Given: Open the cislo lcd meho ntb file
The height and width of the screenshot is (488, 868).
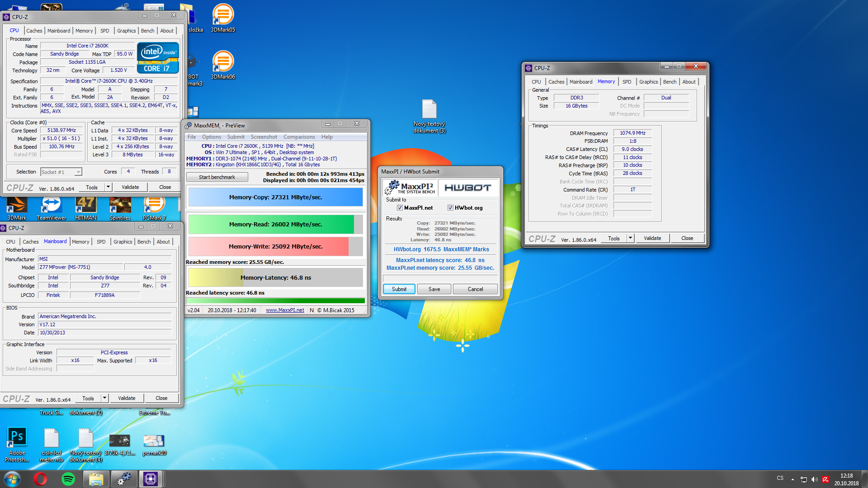Looking at the screenshot, I should (x=51, y=445).
